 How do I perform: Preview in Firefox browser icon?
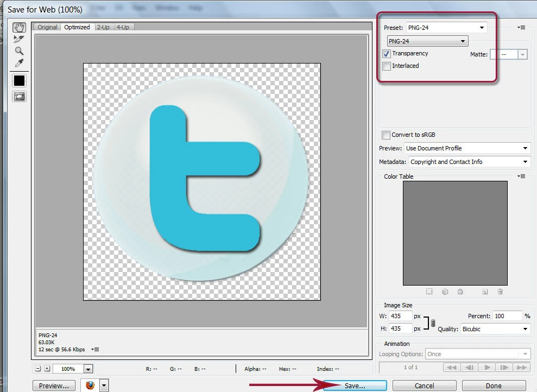tap(90, 385)
